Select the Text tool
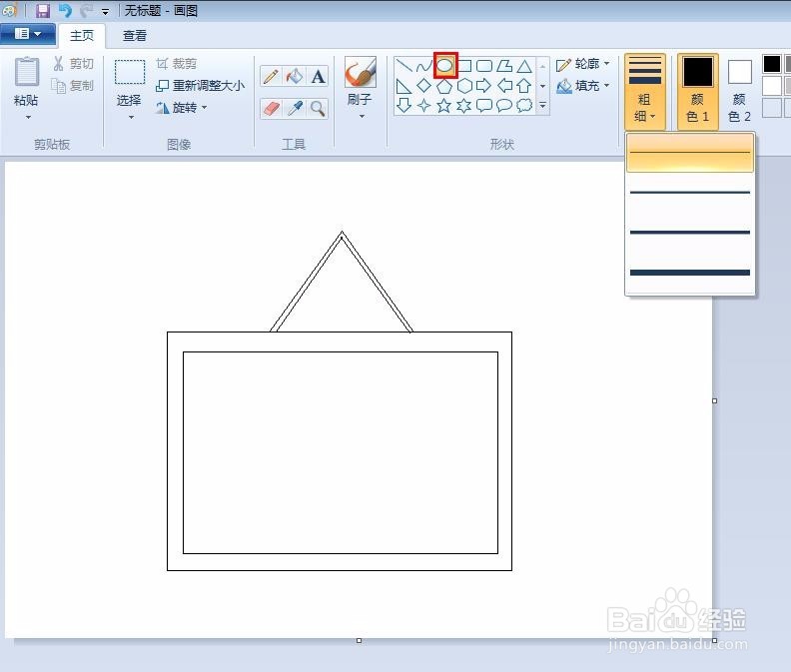The image size is (791, 672). (x=318, y=77)
